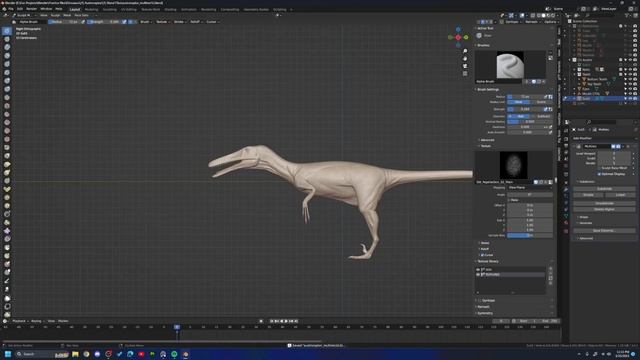The width and height of the screenshot is (640, 360).
Task: Set Radius Unit to Scene
Action: pyautogui.click(x=541, y=102)
